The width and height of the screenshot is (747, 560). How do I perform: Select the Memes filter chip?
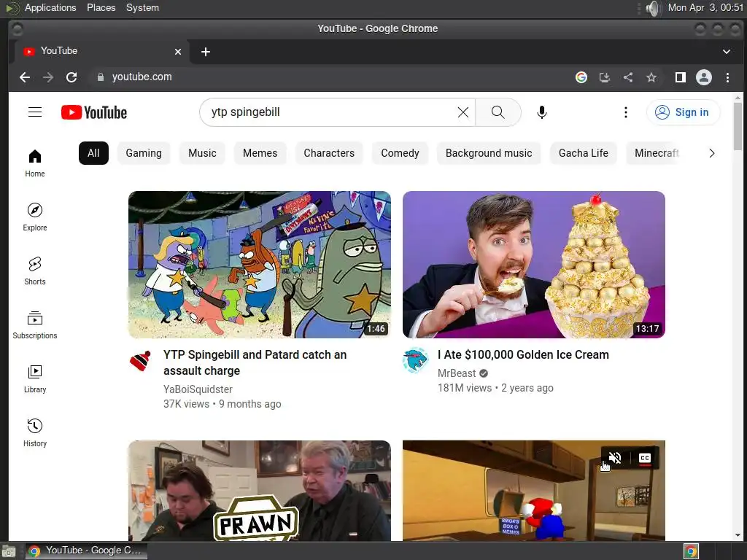pos(260,153)
